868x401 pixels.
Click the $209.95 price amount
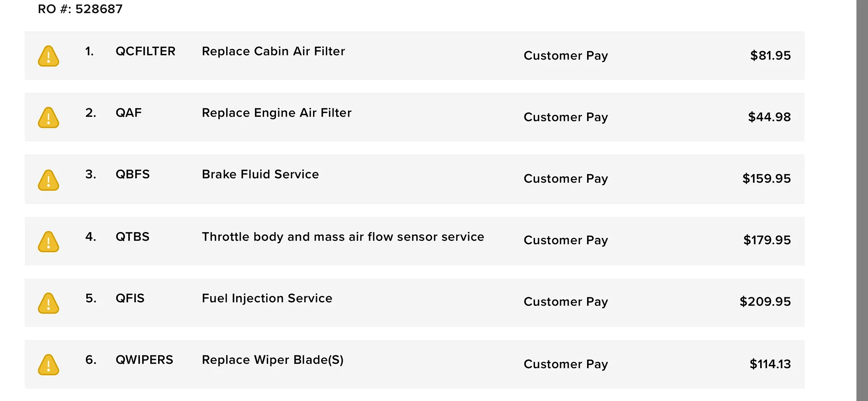(x=765, y=301)
